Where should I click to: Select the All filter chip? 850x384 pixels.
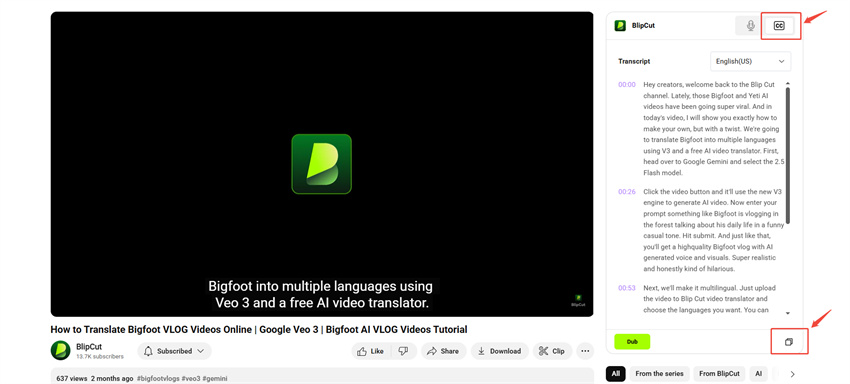coord(615,374)
